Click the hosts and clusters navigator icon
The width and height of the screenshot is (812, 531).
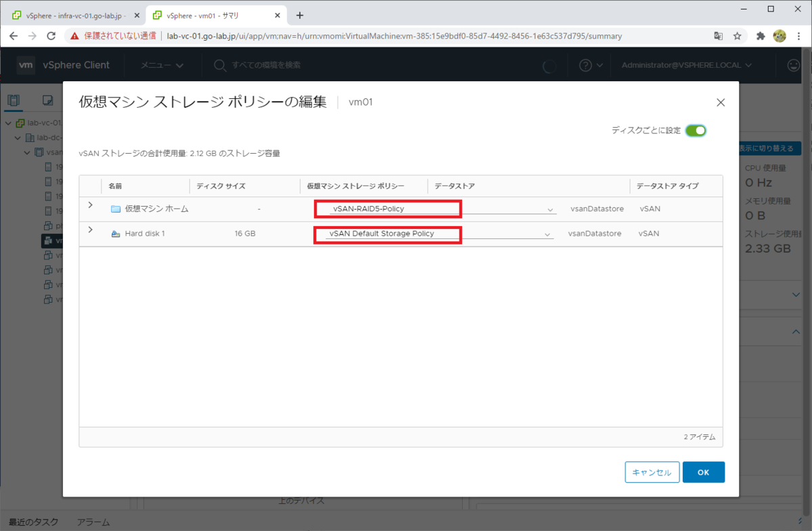click(14, 100)
